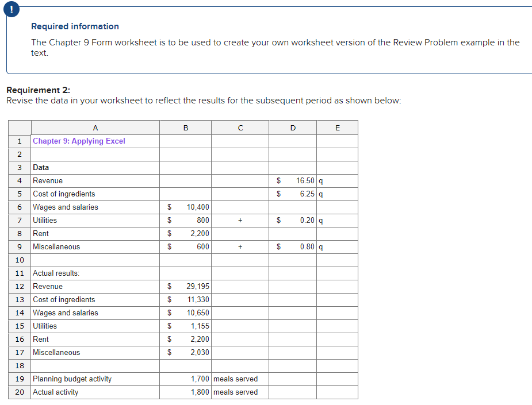Select row number 4
Screen dimensions: 532x405
19,180
